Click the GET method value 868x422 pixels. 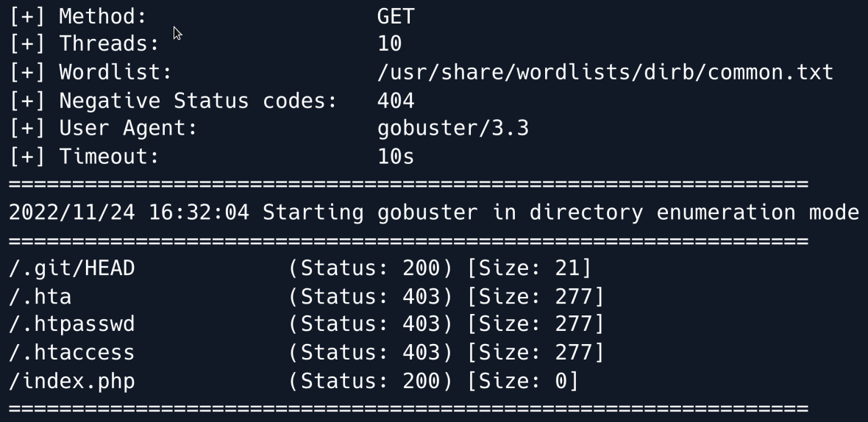point(396,16)
